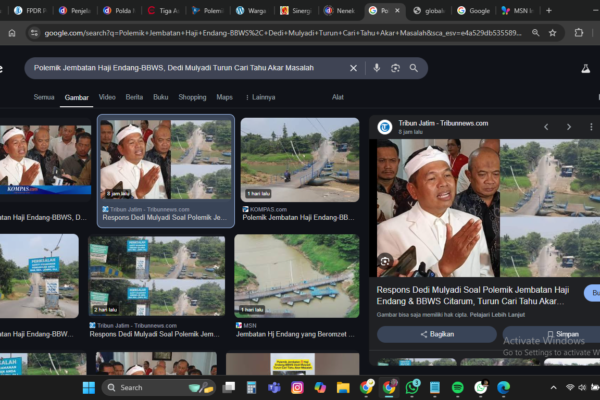
Task: Expand the Lainnya more menu
Action: (260, 97)
